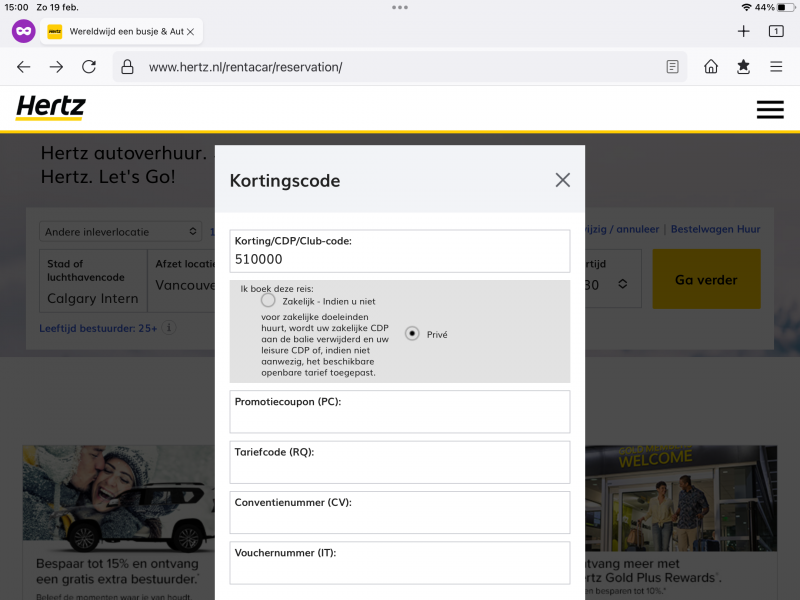
Task: Open a new browser tab
Action: [743, 31]
